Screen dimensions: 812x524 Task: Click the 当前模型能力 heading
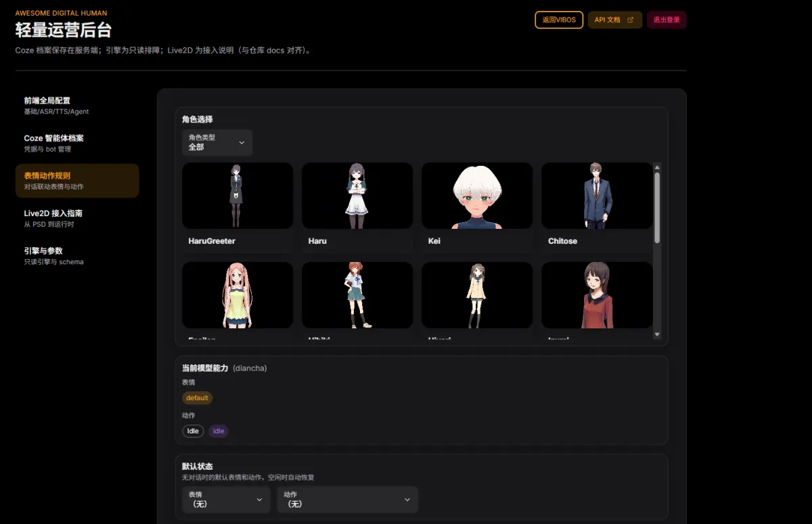205,368
